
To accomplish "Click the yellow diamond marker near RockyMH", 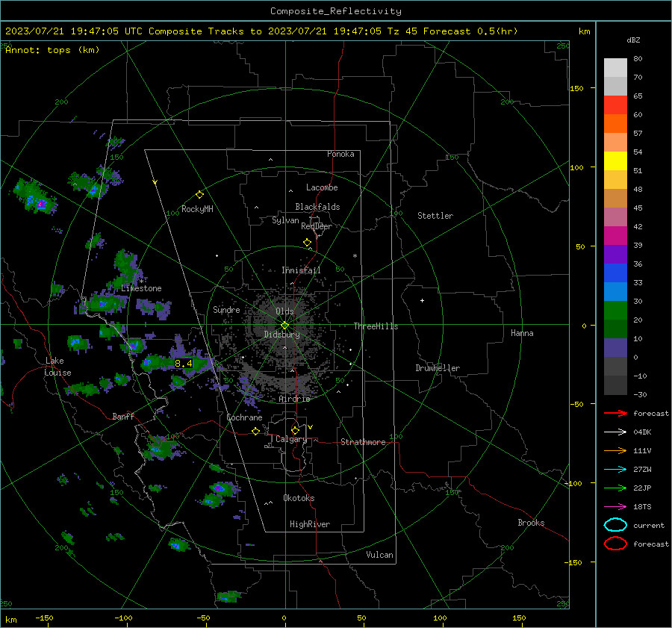I will pyautogui.click(x=199, y=195).
